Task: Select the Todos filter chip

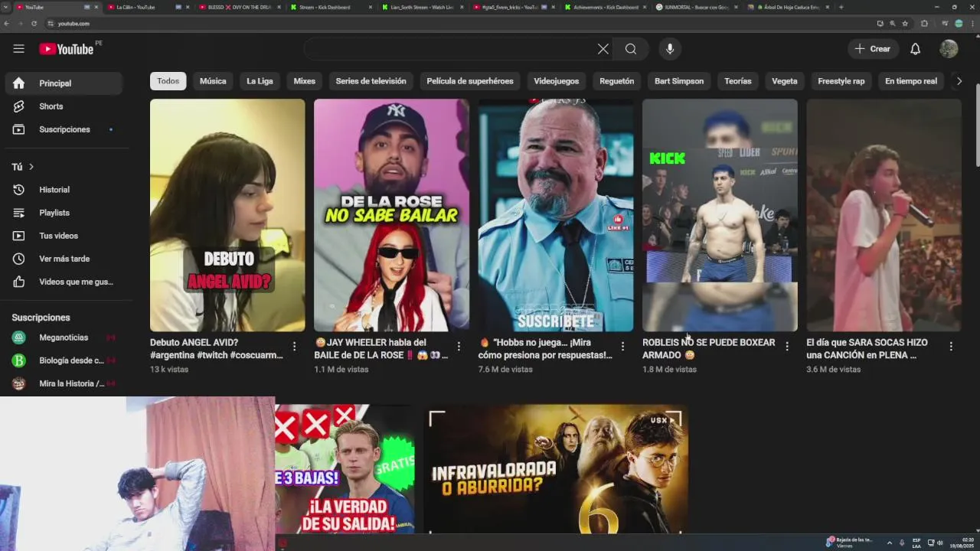Action: 168,81
